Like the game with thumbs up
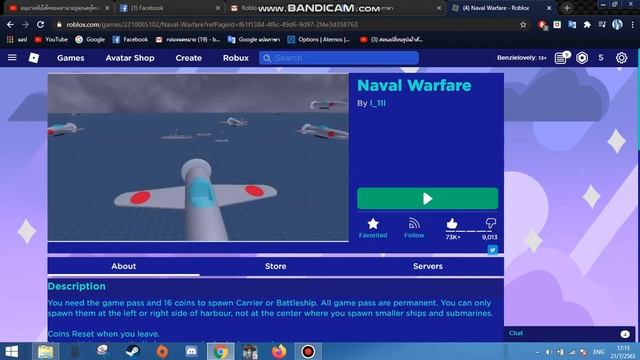 tap(452, 224)
